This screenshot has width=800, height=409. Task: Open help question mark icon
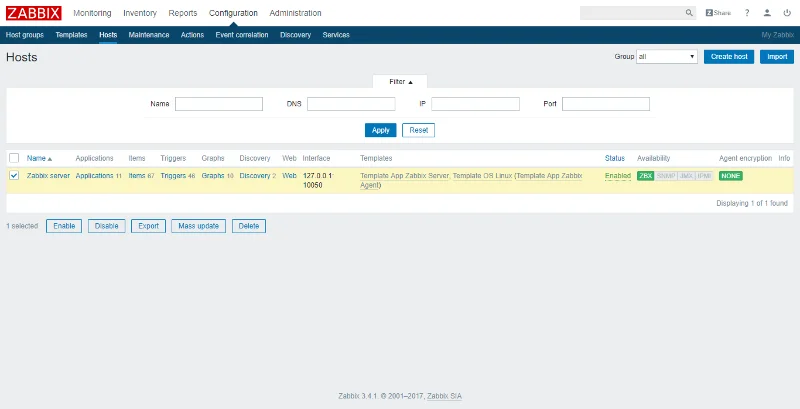pyautogui.click(x=747, y=13)
